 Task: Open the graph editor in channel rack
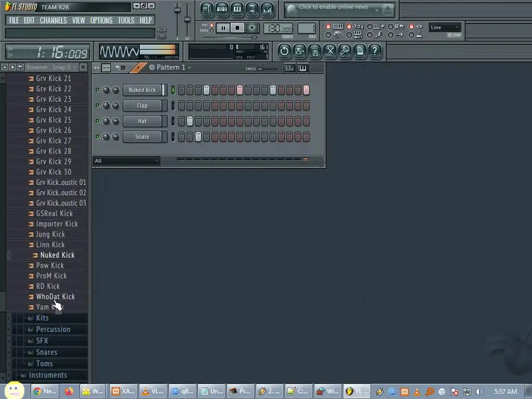290,68
